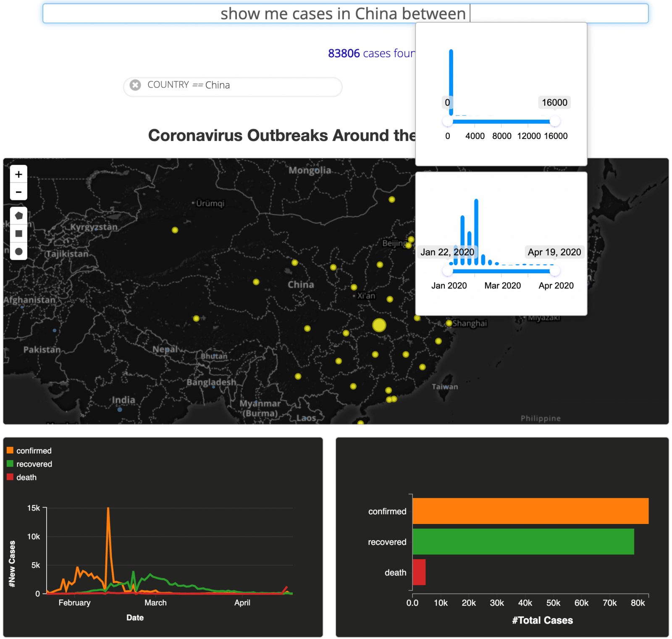Image resolution: width=672 pixels, height=639 pixels.
Task: Click the Taiwan label on the map
Action: pyautogui.click(x=445, y=387)
